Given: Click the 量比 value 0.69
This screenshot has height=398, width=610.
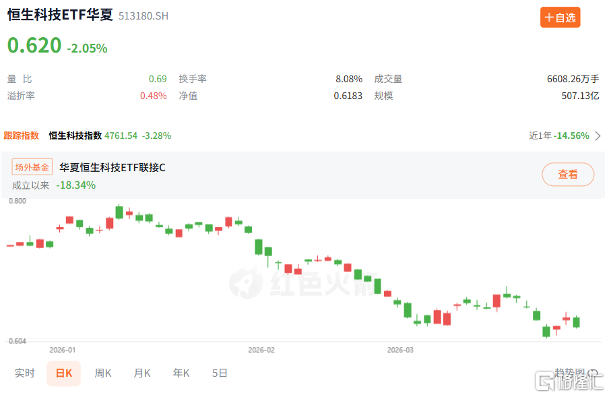Looking at the screenshot, I should 158,79.
